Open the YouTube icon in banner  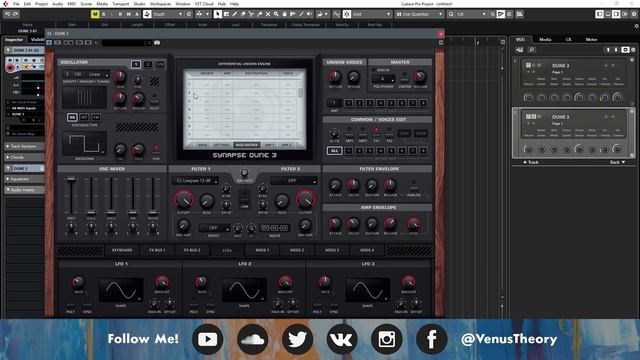pos(207,339)
